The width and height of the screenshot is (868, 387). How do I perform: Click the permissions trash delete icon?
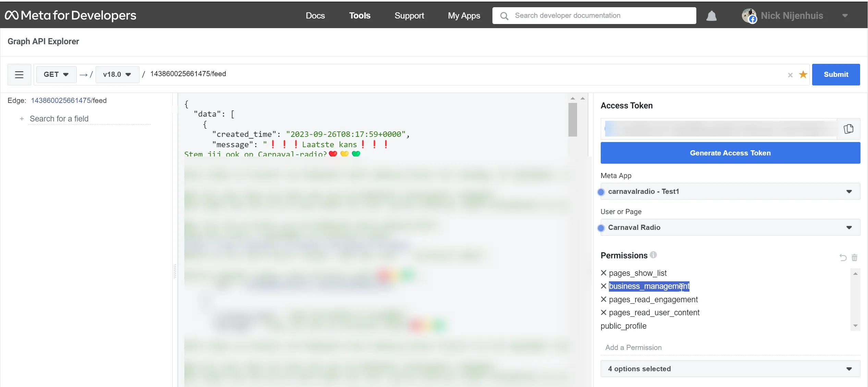tap(854, 257)
